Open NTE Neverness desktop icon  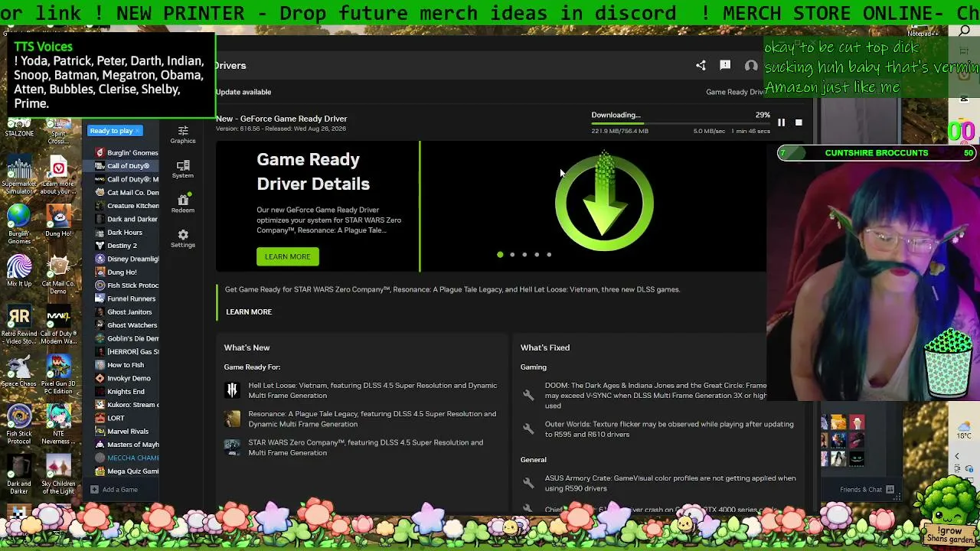[58, 424]
